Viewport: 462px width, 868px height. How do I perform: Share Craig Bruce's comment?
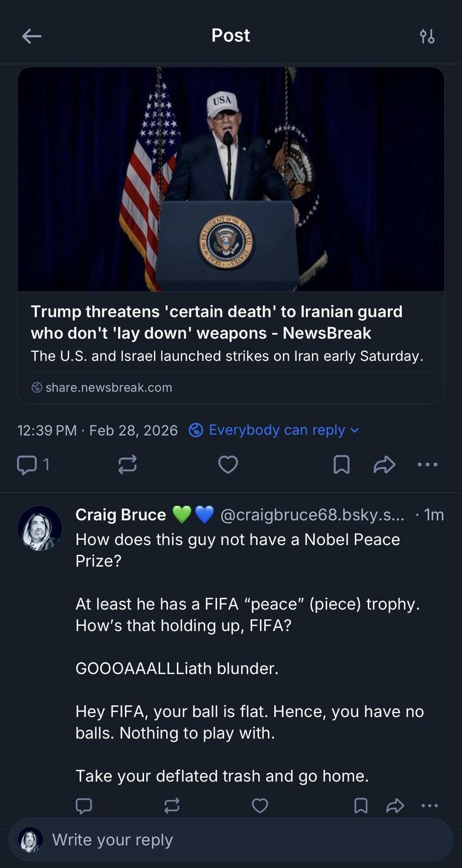[395, 805]
